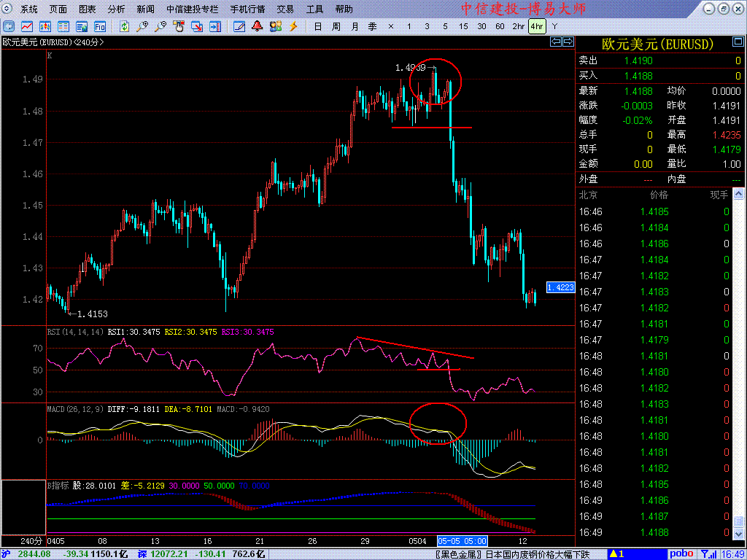Screen dimensions: 747x560
Task: Click the lightning bolt quick trade icon
Action: coord(293,26)
